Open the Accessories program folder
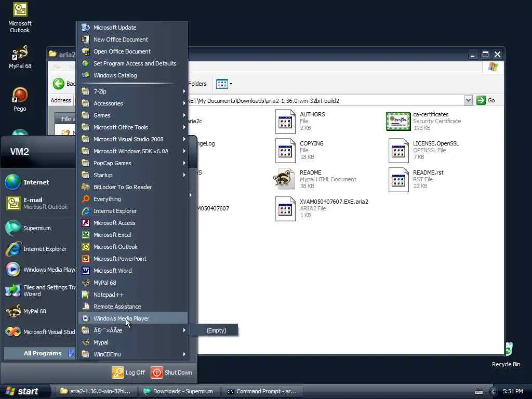532x399 pixels. point(132,103)
